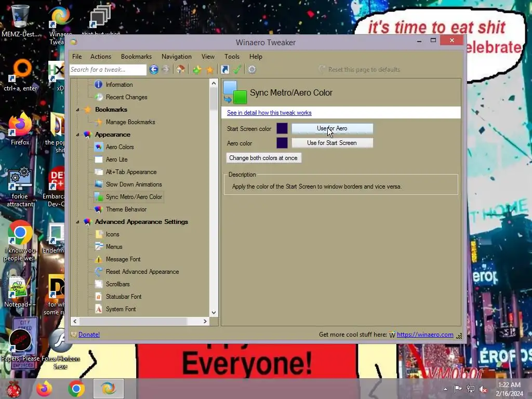The width and height of the screenshot is (532, 399).
Task: Click the green checkmark toolbar icon
Action: click(x=237, y=70)
